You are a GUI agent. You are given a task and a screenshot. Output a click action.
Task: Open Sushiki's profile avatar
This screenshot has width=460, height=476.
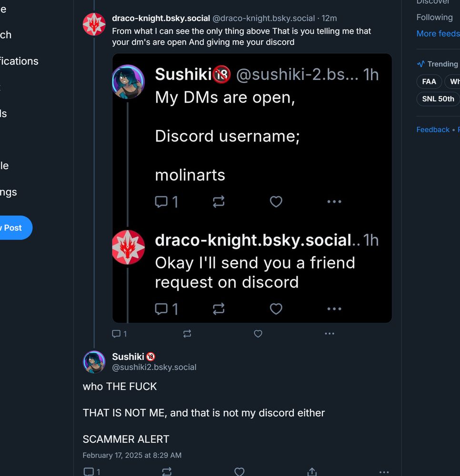click(x=94, y=362)
